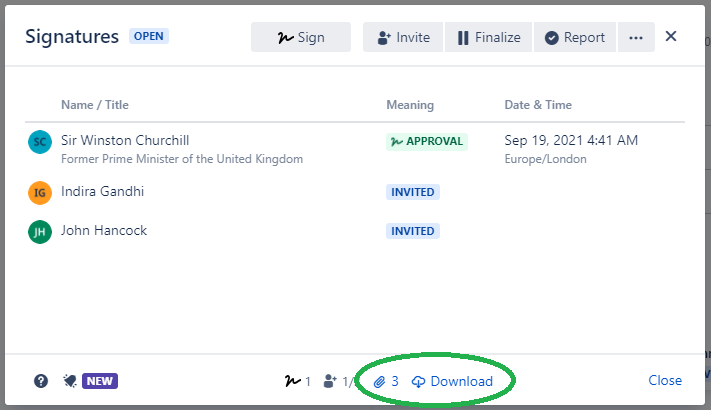
Task: Click the Close link in the footer
Action: (x=665, y=380)
